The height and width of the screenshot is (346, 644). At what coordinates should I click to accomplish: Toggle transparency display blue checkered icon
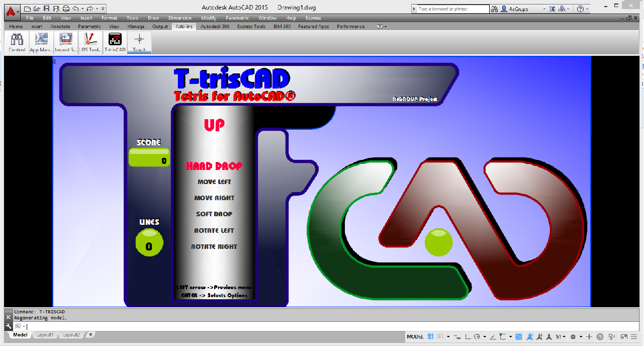[x=519, y=336]
